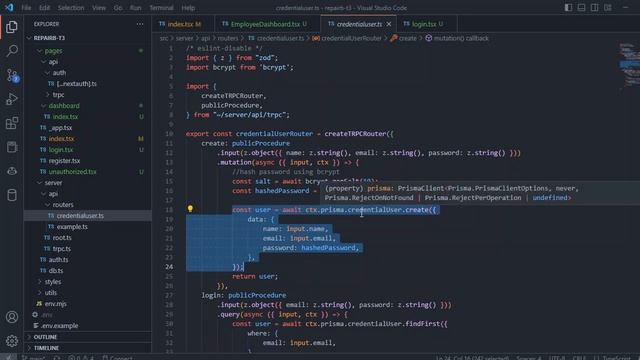Open the Run and Debug view

tap(12, 99)
